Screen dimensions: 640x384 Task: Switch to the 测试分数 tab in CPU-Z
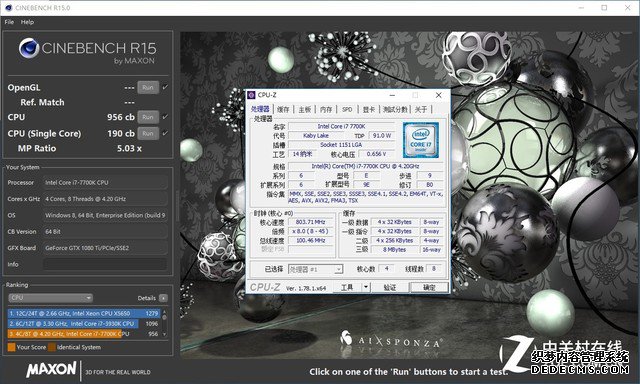(395, 109)
